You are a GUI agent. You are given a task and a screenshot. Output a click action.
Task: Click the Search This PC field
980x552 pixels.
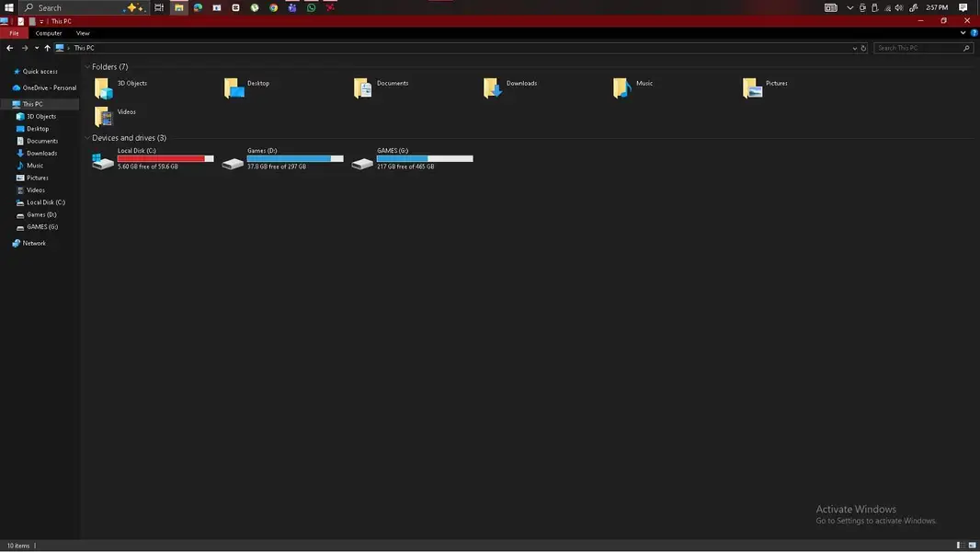click(924, 48)
